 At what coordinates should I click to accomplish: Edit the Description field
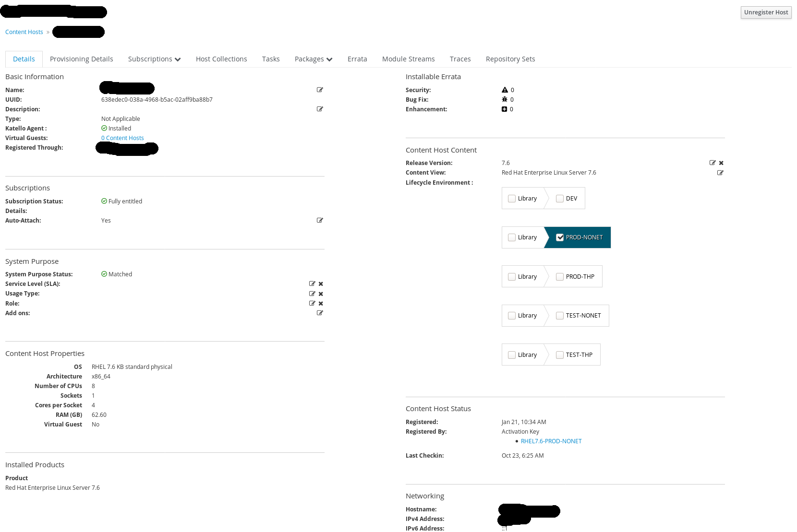(320, 109)
